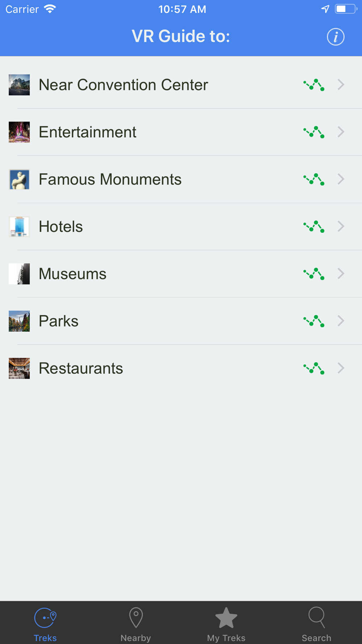This screenshot has width=362, height=644.
Task: Tap the green trek icon for Restaurants
Action: [314, 368]
